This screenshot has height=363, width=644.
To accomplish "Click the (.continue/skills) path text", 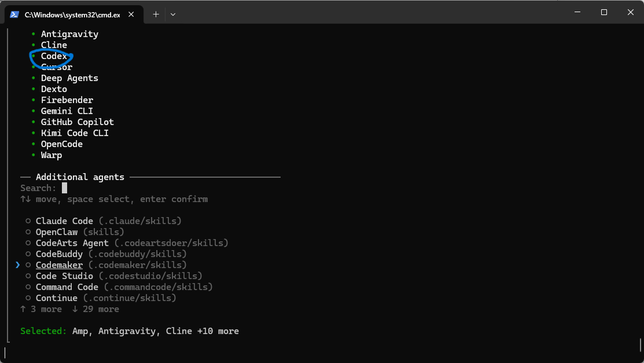I will tap(130, 298).
